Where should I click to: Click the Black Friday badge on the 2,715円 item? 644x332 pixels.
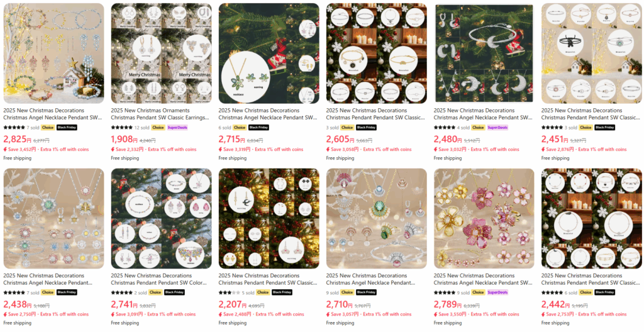(x=258, y=128)
